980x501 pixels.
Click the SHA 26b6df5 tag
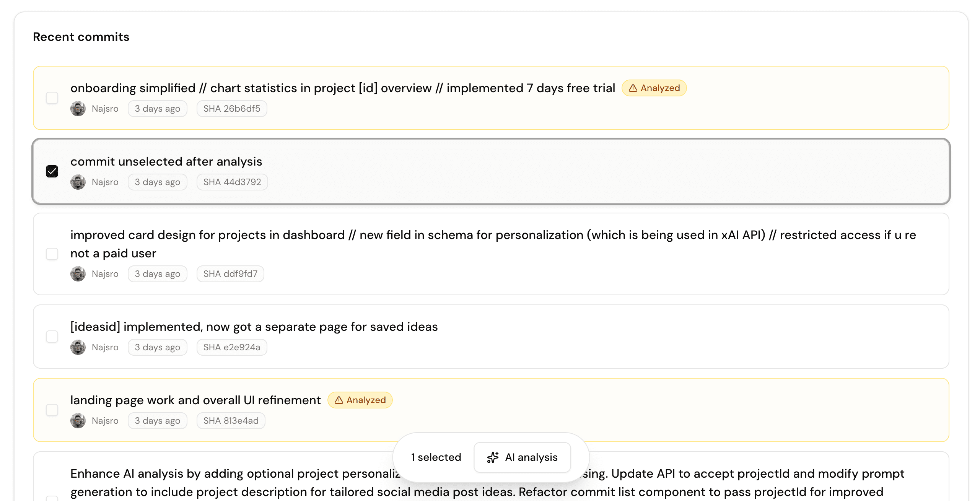231,109
